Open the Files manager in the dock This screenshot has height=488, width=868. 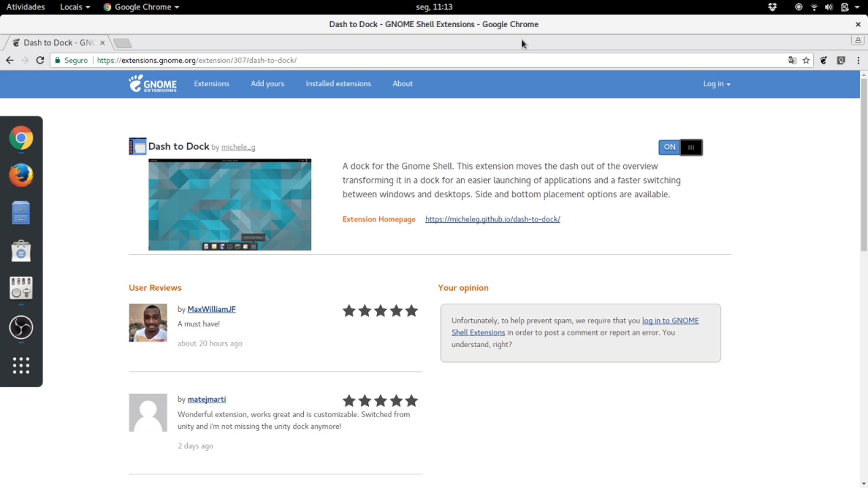click(21, 213)
